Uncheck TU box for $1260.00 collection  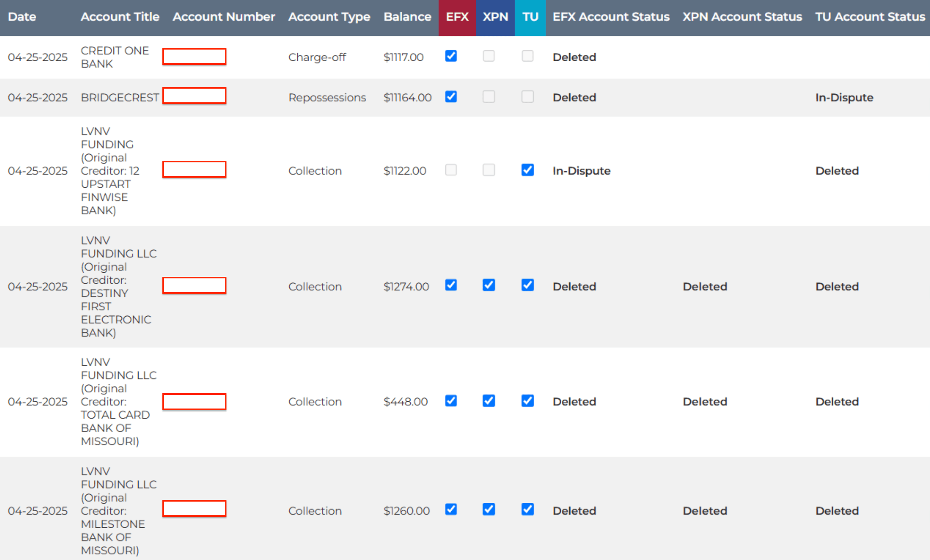[527, 510]
